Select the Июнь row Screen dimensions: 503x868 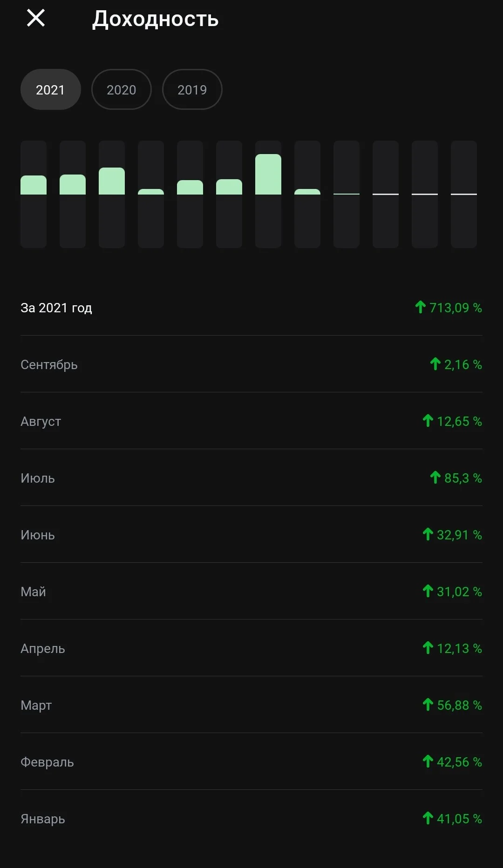tap(251, 535)
